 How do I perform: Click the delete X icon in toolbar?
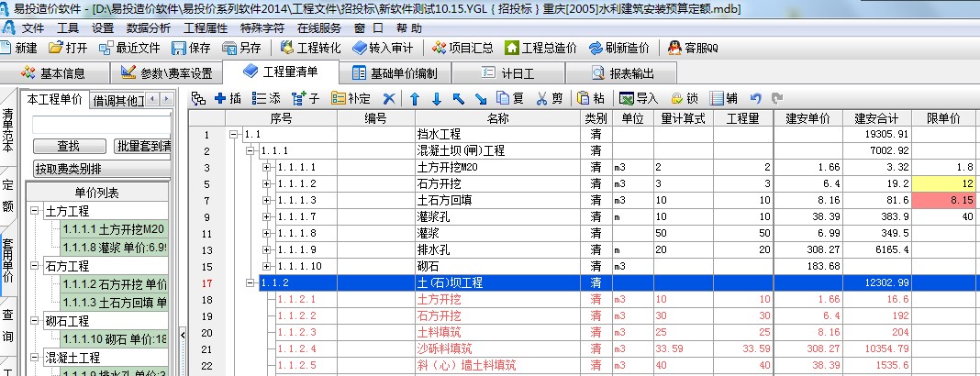click(x=389, y=98)
